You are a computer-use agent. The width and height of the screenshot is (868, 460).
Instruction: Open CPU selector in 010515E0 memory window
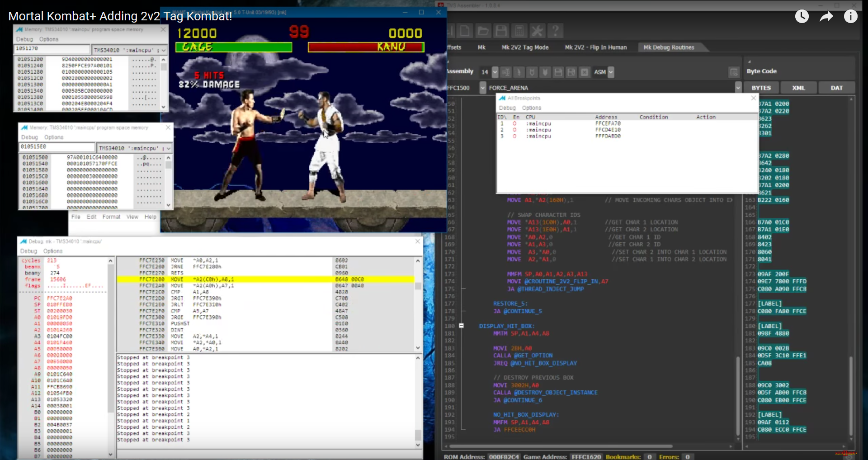click(x=134, y=148)
